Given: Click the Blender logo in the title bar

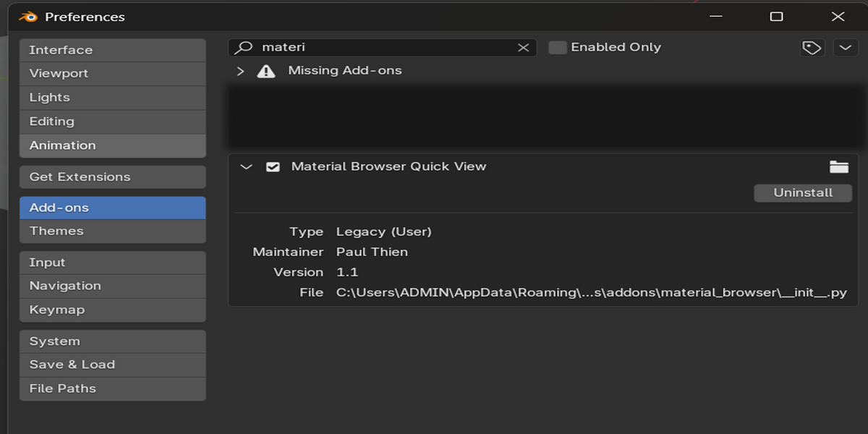Looking at the screenshot, I should click(28, 16).
